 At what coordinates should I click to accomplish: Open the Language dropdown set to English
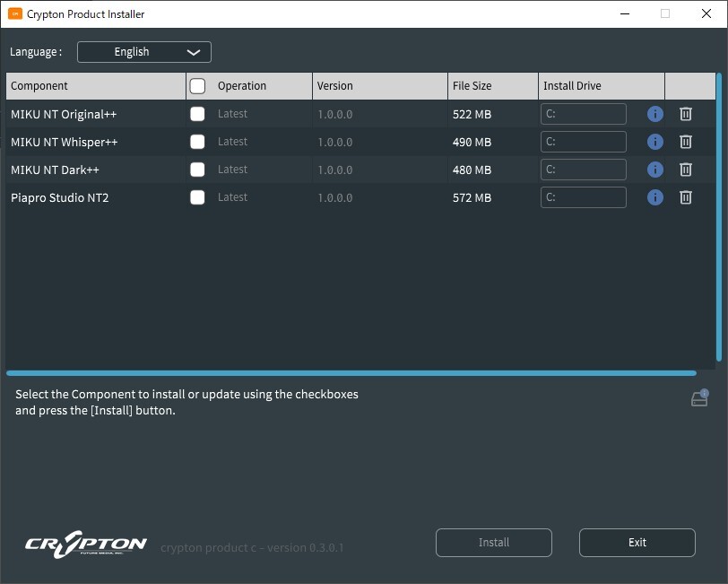[144, 52]
